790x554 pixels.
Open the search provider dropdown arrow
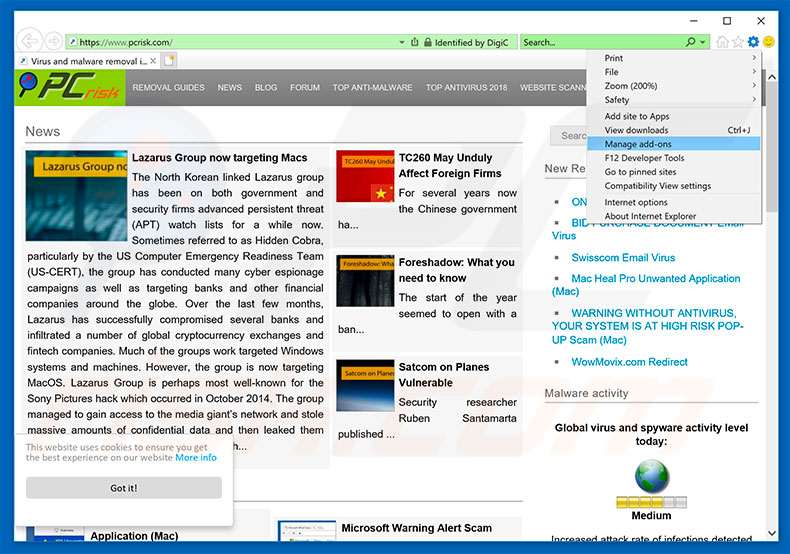tap(703, 42)
